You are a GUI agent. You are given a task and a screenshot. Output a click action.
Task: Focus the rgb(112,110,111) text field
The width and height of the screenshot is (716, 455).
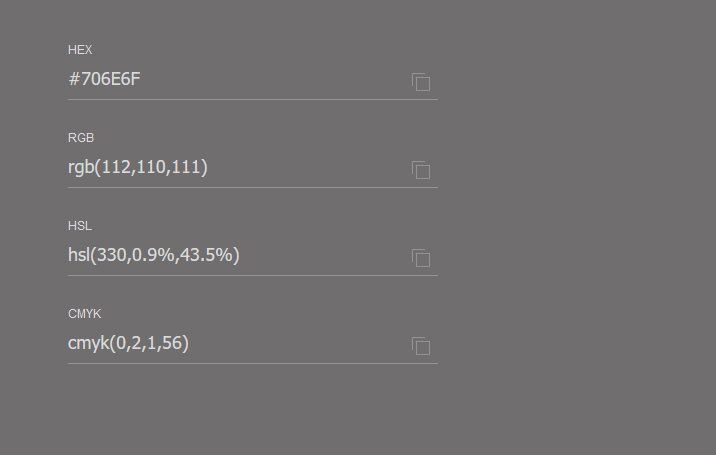pos(138,167)
